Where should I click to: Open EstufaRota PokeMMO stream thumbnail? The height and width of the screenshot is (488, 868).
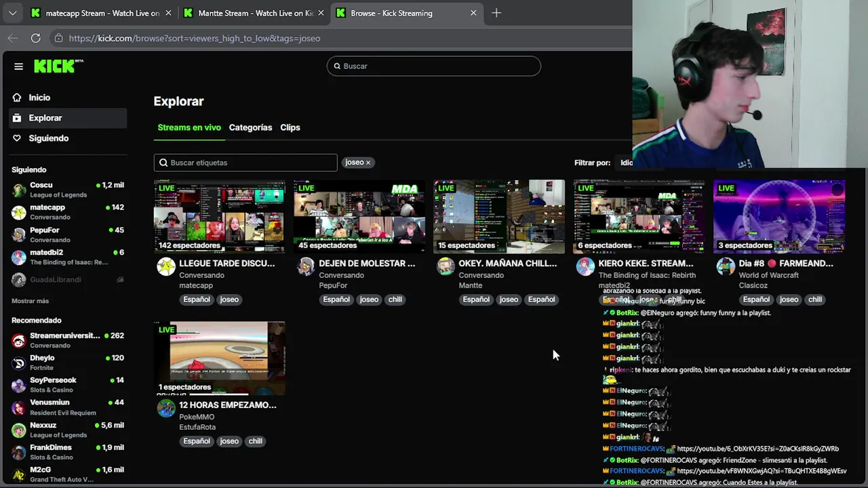click(x=219, y=358)
